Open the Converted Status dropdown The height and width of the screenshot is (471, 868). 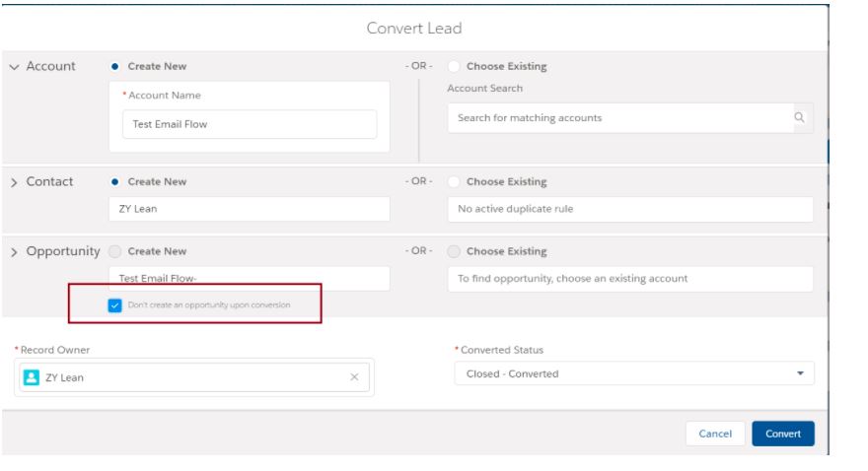pos(633,374)
